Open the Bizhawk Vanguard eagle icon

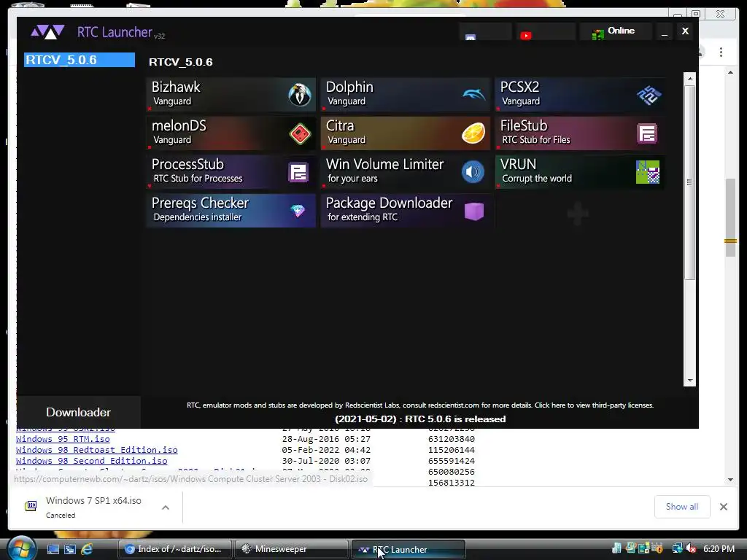tap(300, 94)
